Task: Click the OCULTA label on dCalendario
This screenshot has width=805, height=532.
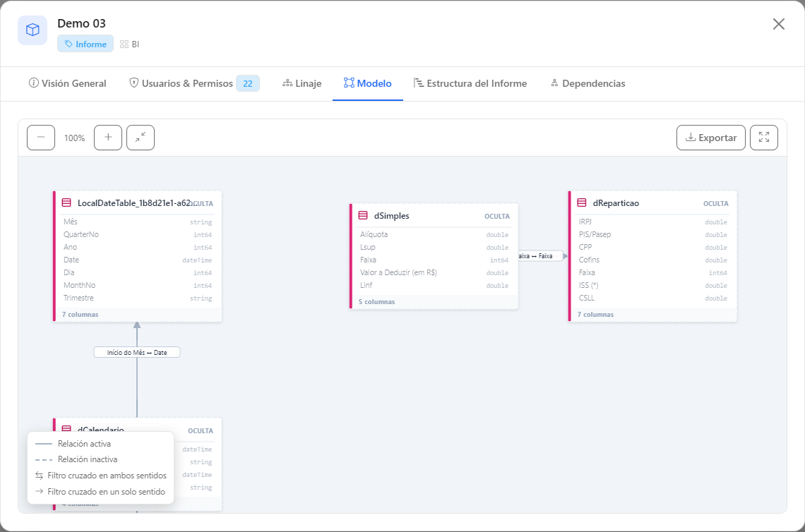Action: (201, 431)
